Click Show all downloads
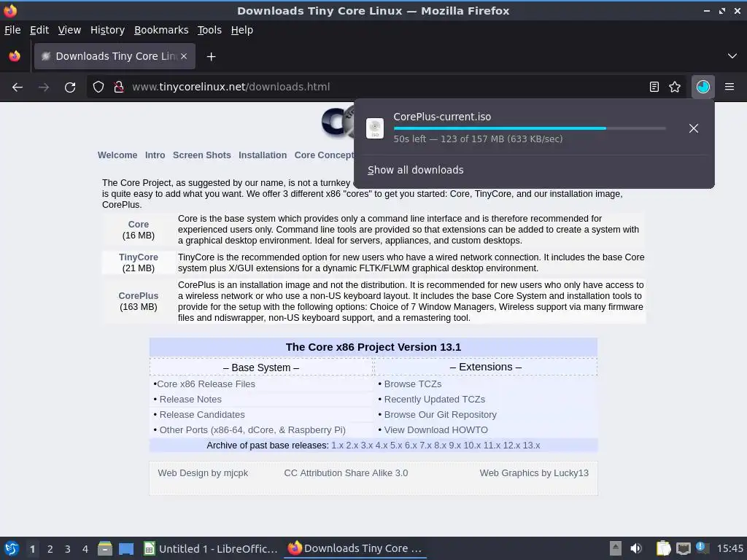The image size is (747, 560). click(415, 170)
